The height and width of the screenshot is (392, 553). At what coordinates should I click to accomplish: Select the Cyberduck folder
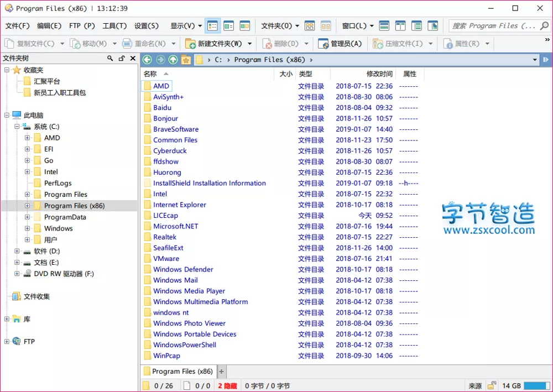click(170, 151)
